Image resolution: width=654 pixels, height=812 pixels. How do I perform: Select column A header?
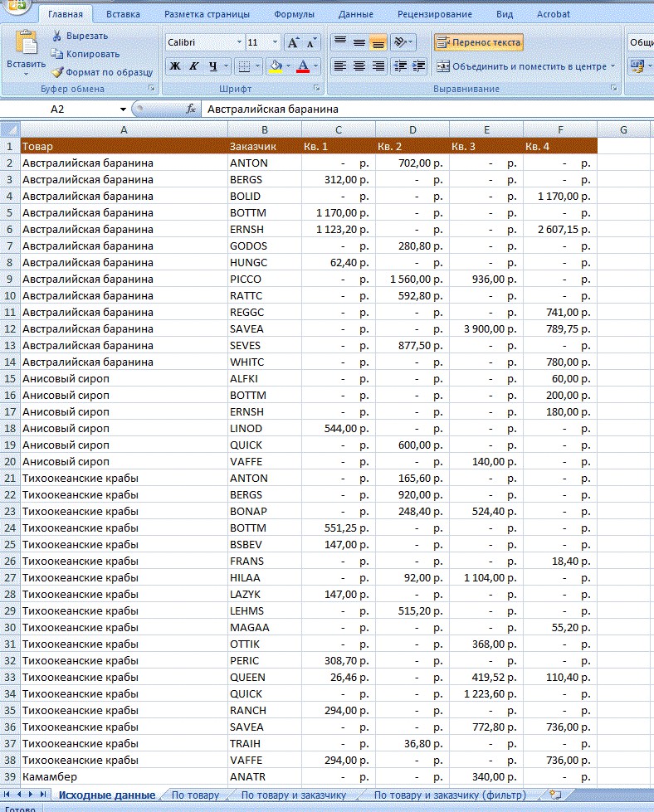click(x=124, y=130)
